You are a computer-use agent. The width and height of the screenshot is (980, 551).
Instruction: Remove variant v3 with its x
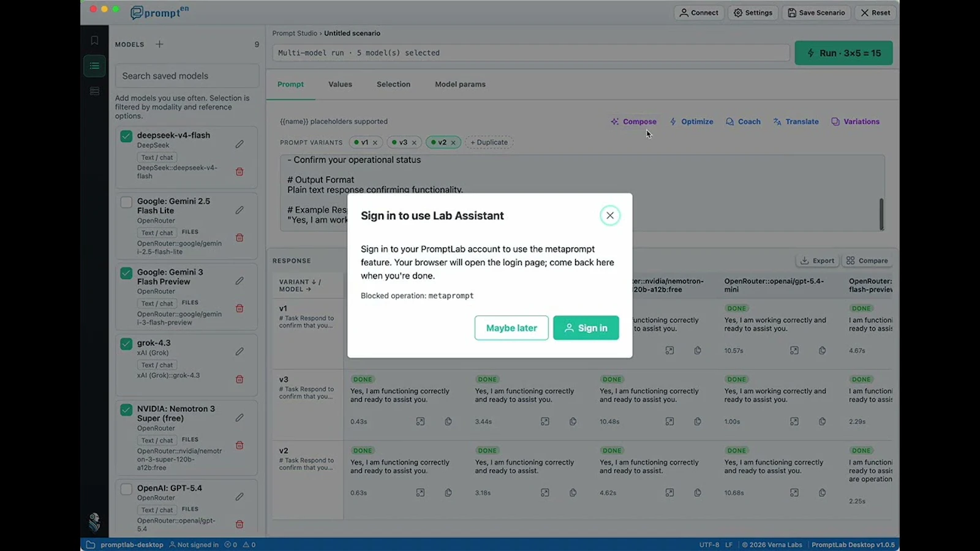(x=414, y=143)
